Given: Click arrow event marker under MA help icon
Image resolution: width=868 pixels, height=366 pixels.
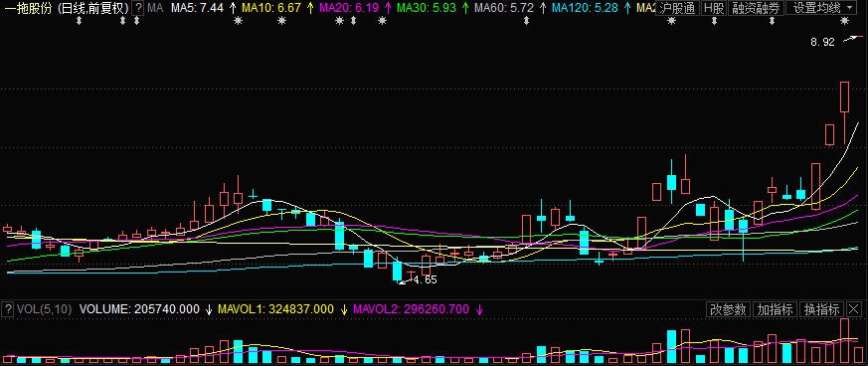Looking at the screenshot, I should click(x=137, y=21).
